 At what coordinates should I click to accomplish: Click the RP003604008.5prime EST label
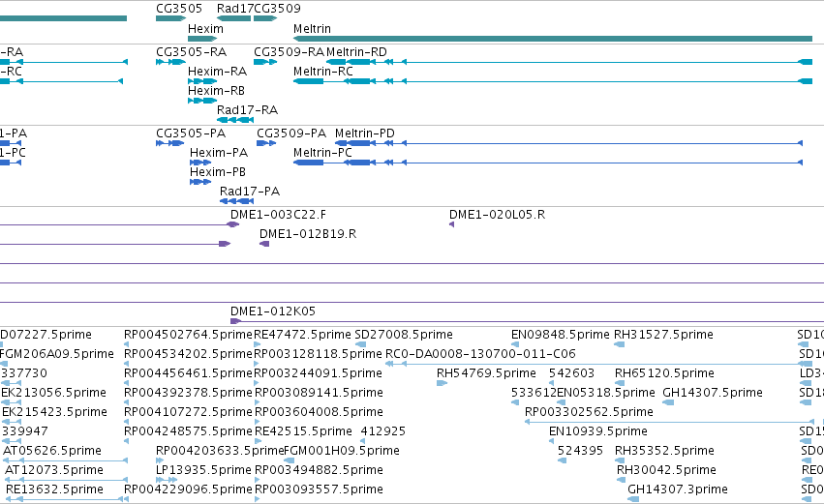(319, 412)
